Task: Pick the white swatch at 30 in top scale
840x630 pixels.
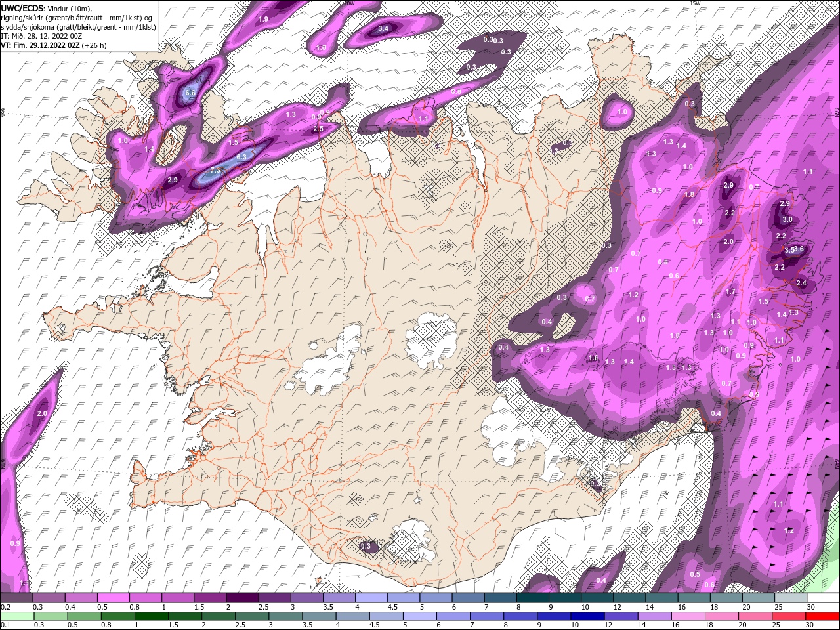Action: (x=823, y=598)
